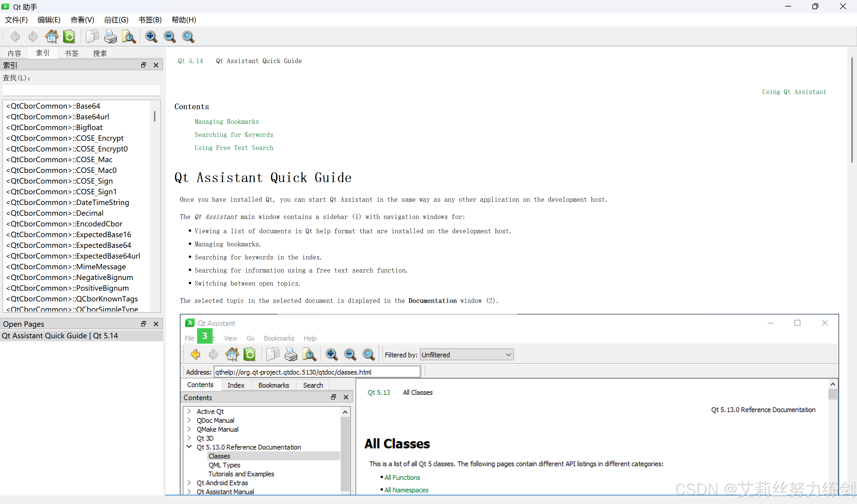This screenshot has height=504, width=857.
Task: Click the Zoom In magnifier icon
Action: tap(151, 36)
